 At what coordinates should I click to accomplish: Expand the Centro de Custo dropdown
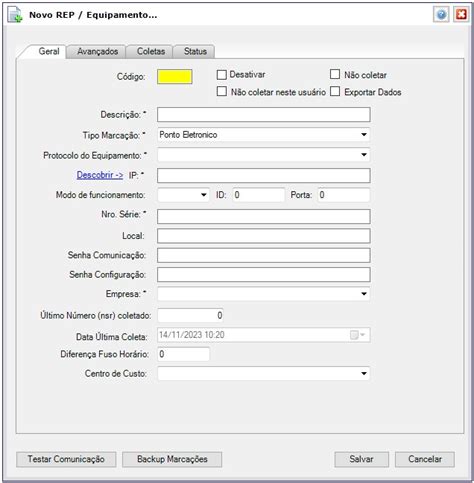tap(364, 373)
